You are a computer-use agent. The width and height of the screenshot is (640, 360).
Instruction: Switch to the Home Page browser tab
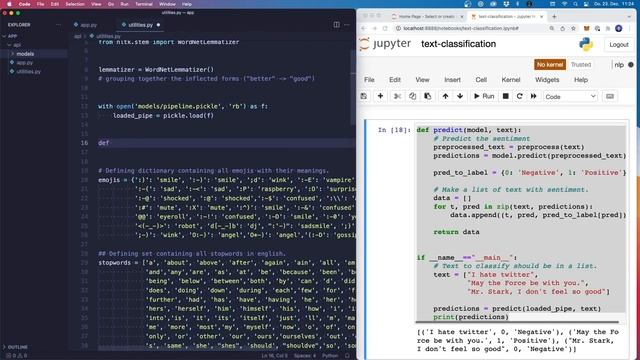coord(426,16)
